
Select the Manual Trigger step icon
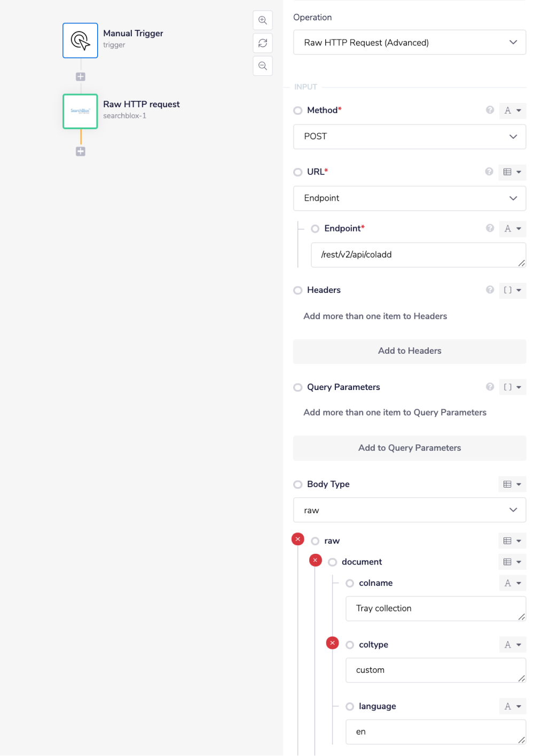click(x=80, y=41)
